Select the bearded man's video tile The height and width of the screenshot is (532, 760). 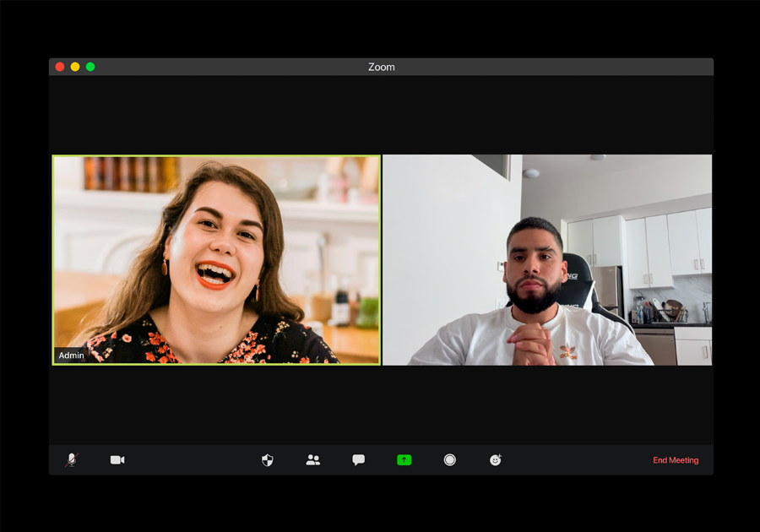[x=547, y=259]
